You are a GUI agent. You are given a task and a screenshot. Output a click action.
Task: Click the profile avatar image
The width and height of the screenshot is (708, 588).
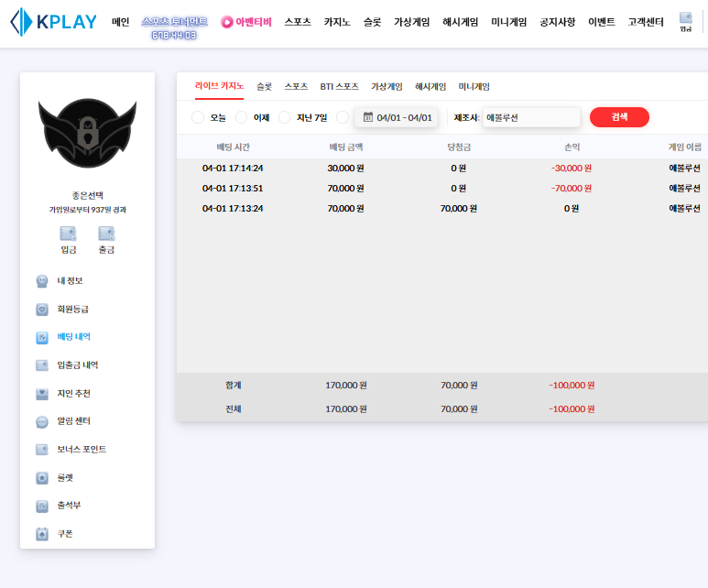click(87, 133)
